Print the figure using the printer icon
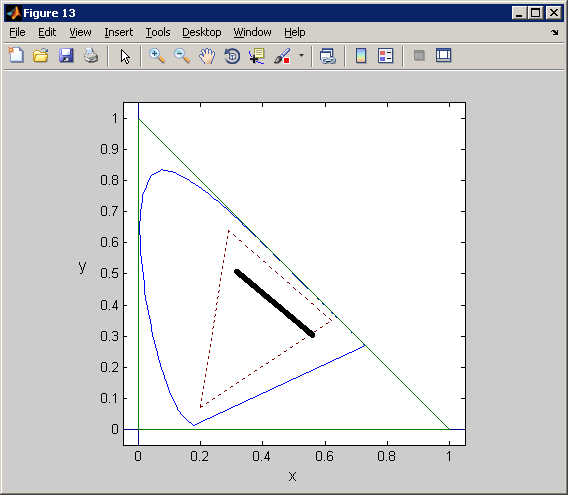The height and width of the screenshot is (495, 568). pyautogui.click(x=91, y=56)
